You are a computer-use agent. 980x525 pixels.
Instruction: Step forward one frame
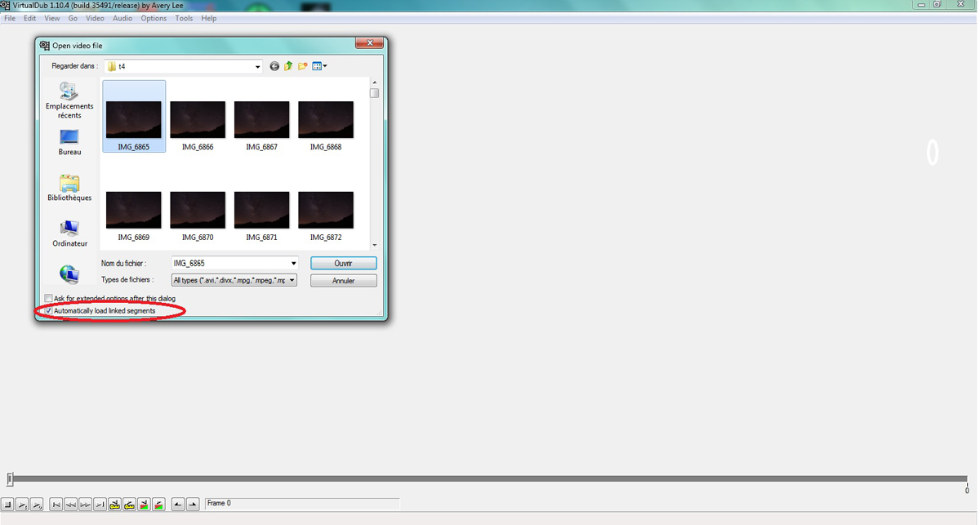(86, 505)
